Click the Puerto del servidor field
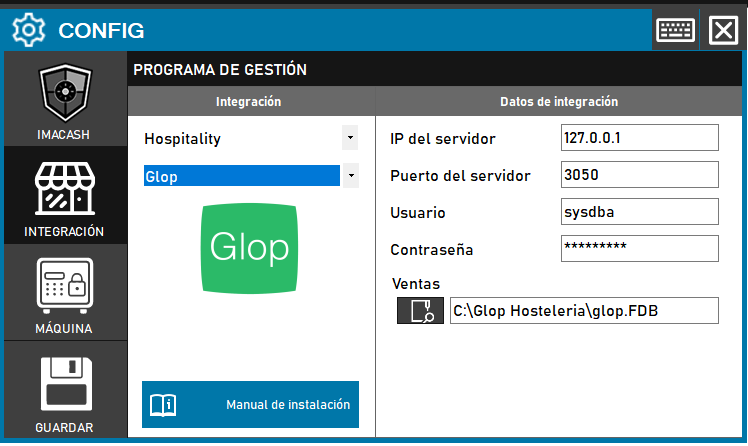The image size is (748, 446). point(640,175)
